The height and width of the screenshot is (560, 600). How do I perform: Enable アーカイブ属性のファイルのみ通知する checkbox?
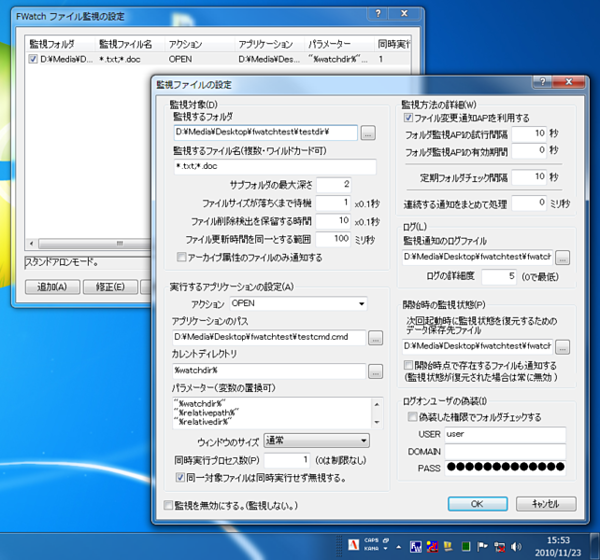click(x=167, y=257)
